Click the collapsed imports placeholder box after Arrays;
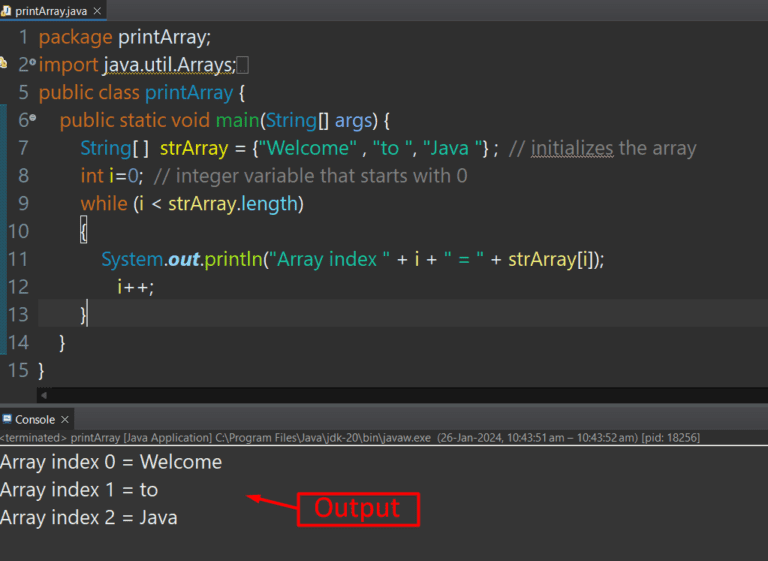The width and height of the screenshot is (768, 561). pyautogui.click(x=243, y=66)
